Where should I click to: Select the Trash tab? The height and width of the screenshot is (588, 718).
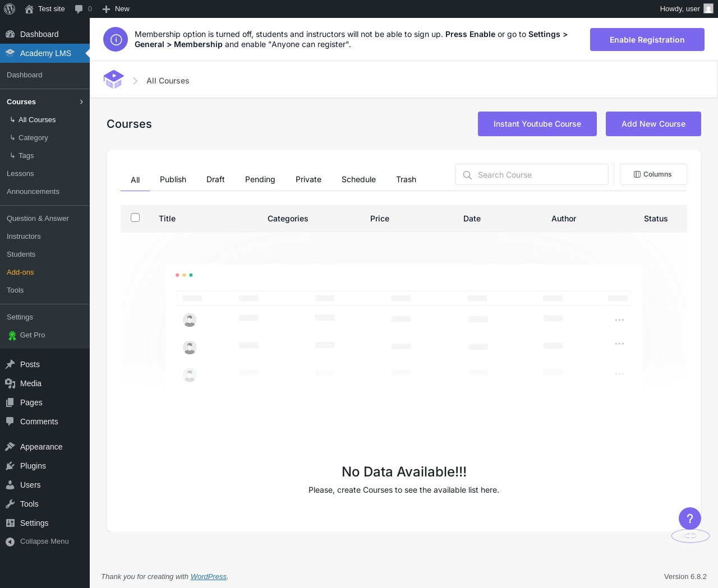point(406,179)
